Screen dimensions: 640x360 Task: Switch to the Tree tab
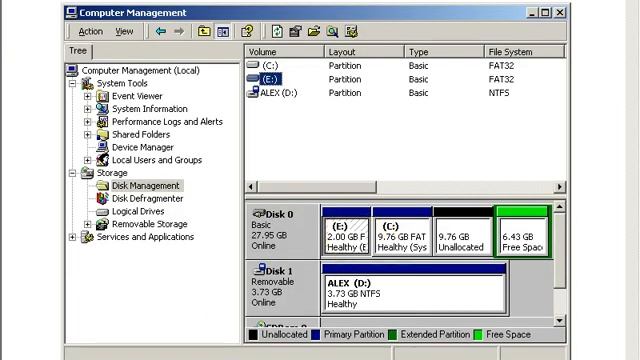click(x=78, y=51)
